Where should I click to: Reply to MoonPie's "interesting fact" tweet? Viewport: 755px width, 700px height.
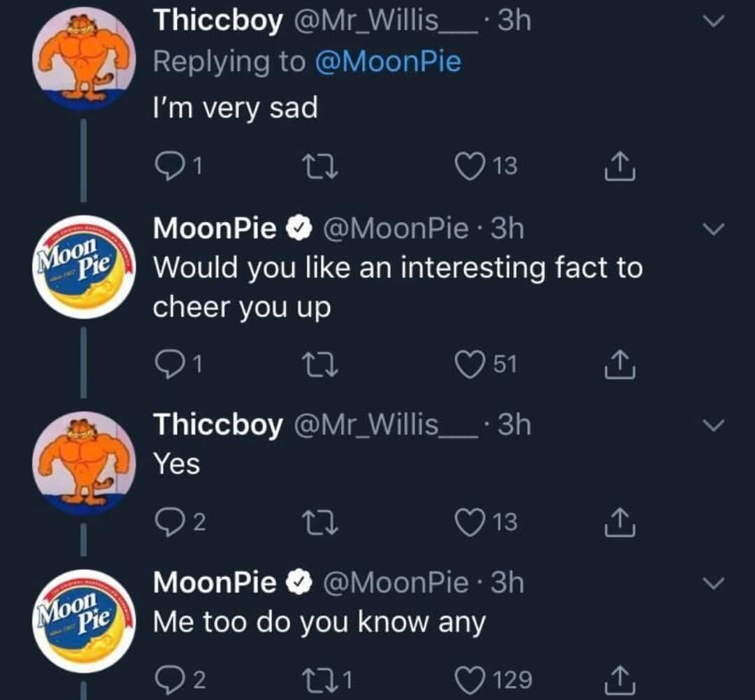[x=169, y=365]
